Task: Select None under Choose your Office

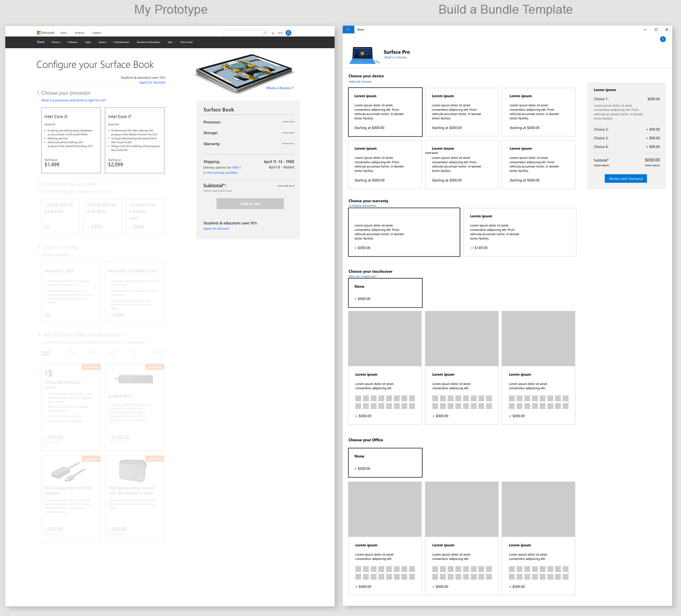Action: click(x=385, y=463)
